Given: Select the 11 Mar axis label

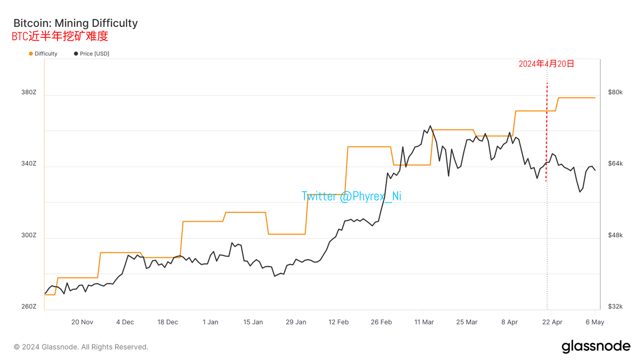Looking at the screenshot, I should [x=424, y=322].
